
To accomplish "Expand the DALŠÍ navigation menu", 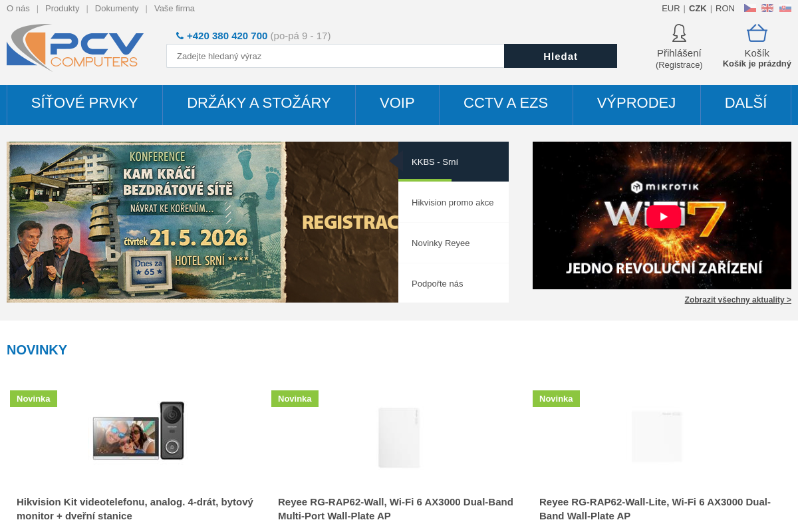I will tap(746, 103).
